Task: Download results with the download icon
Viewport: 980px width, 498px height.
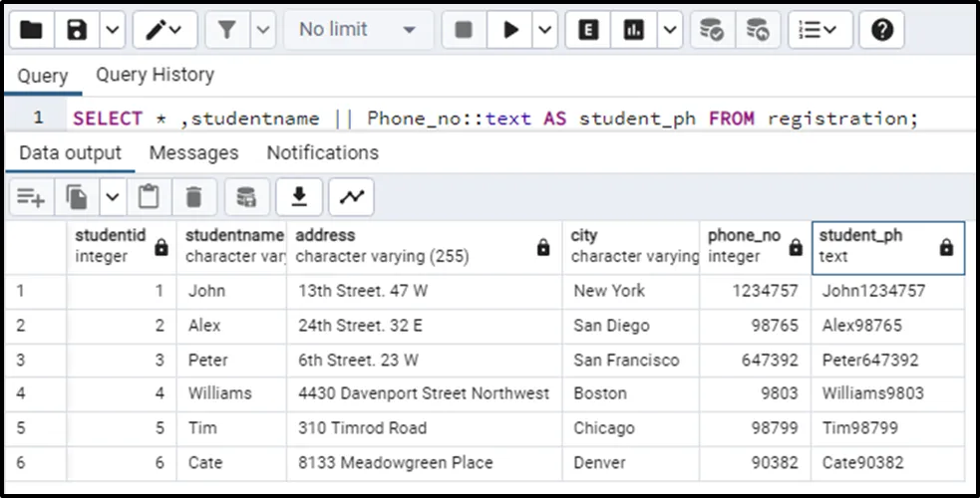Action: point(299,198)
